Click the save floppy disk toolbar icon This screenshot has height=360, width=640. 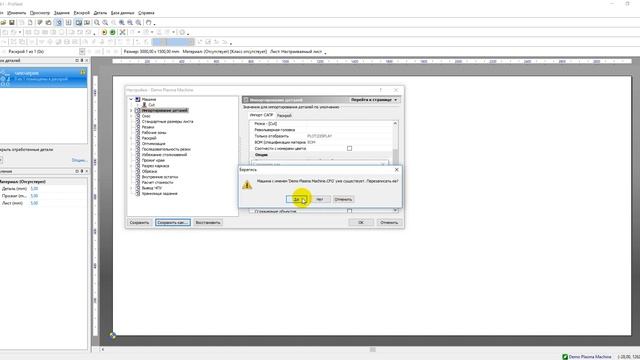tap(12, 23)
